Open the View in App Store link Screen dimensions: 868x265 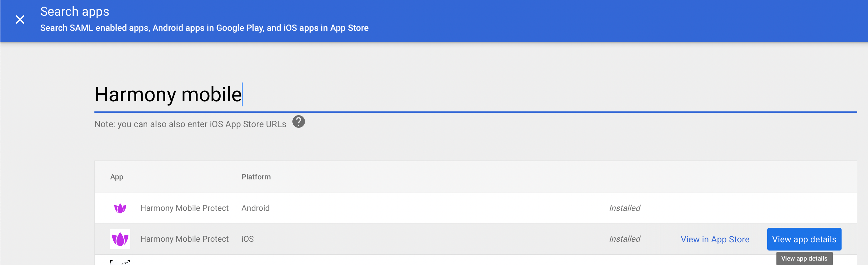(x=715, y=240)
